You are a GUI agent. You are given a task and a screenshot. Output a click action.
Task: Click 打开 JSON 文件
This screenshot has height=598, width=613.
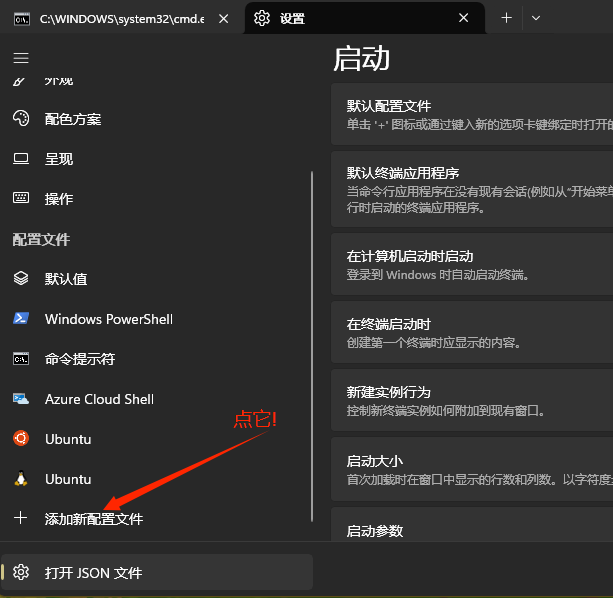point(157,572)
